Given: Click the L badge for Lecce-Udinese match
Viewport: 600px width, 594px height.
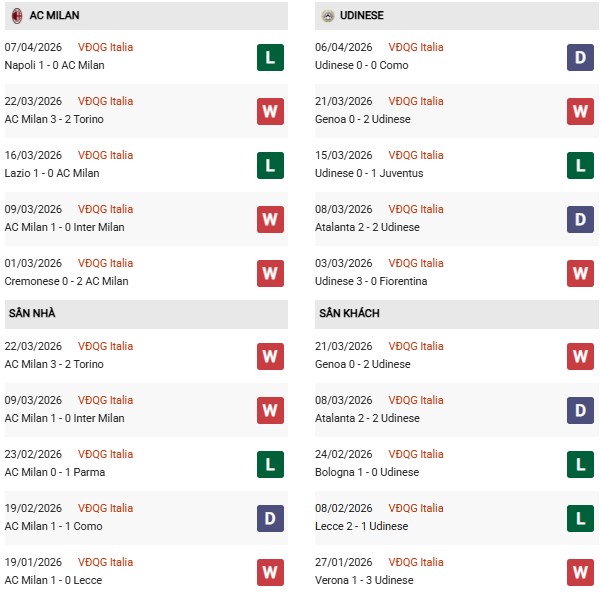Looking at the screenshot, I should tap(580, 518).
